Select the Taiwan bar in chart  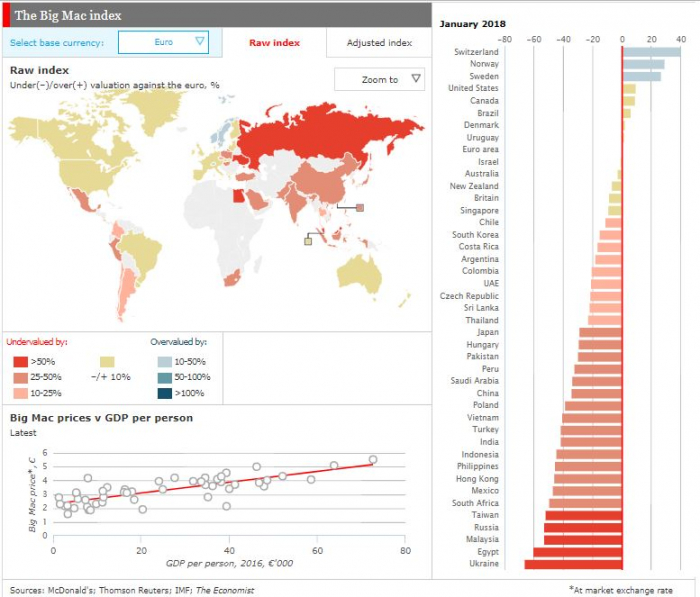(x=584, y=515)
